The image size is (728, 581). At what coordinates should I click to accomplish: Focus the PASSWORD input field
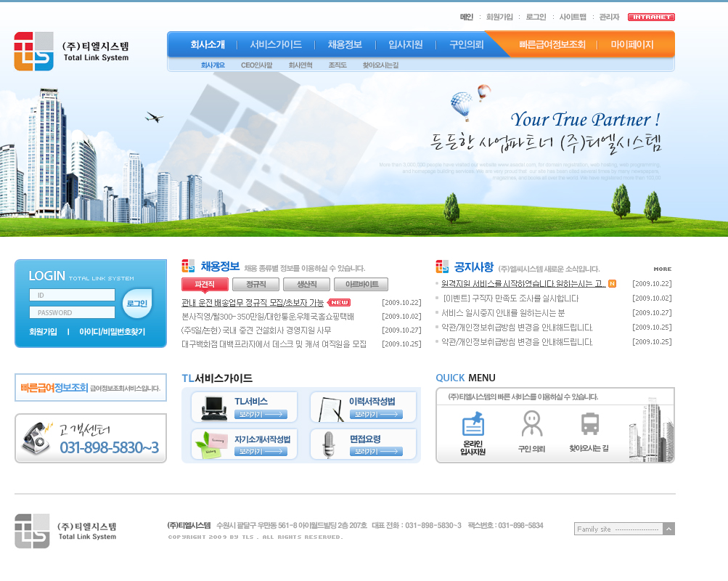(72, 312)
